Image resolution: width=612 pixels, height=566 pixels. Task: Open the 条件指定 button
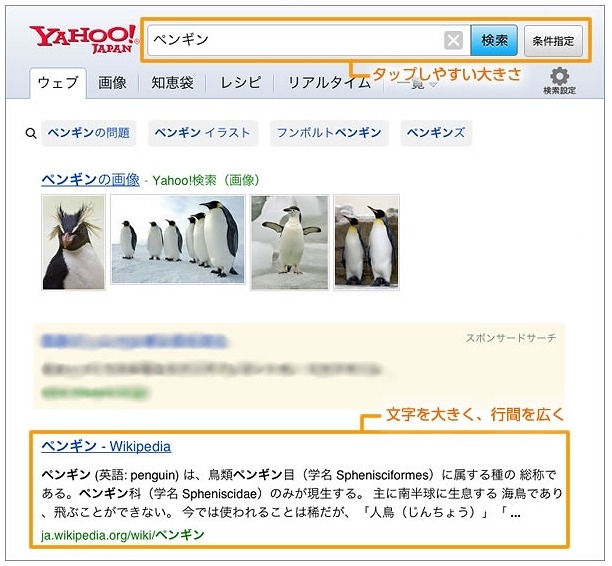(x=553, y=41)
